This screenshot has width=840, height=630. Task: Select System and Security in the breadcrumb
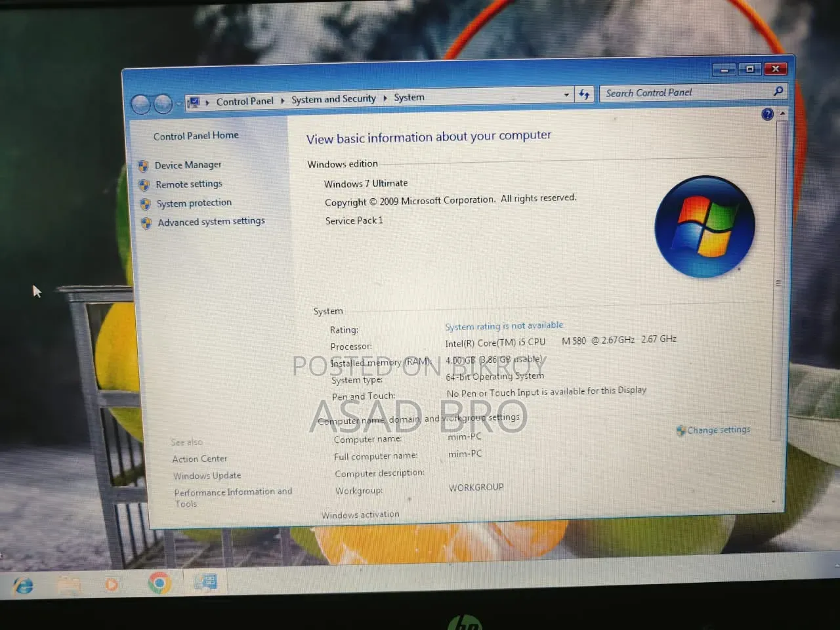333,99
